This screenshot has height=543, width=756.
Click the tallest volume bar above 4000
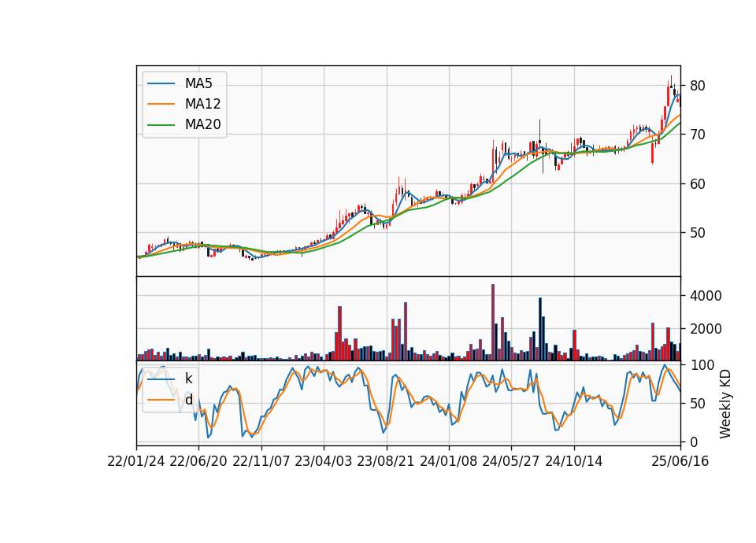coord(493,323)
